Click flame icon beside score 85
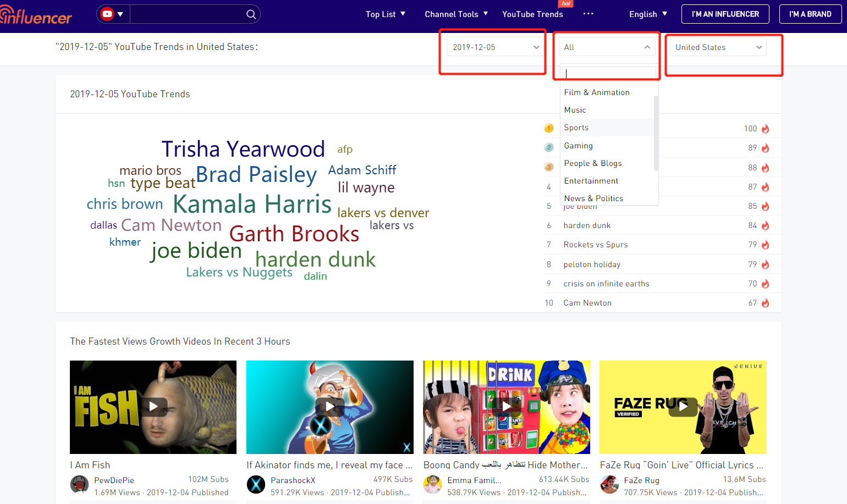847x504 pixels. coord(765,206)
